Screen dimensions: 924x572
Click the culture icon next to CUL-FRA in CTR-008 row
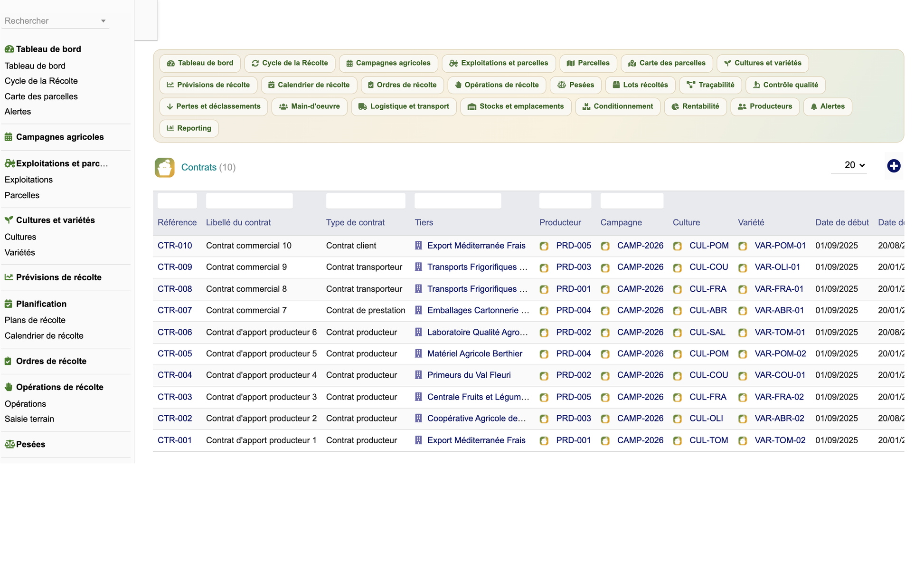tap(678, 289)
